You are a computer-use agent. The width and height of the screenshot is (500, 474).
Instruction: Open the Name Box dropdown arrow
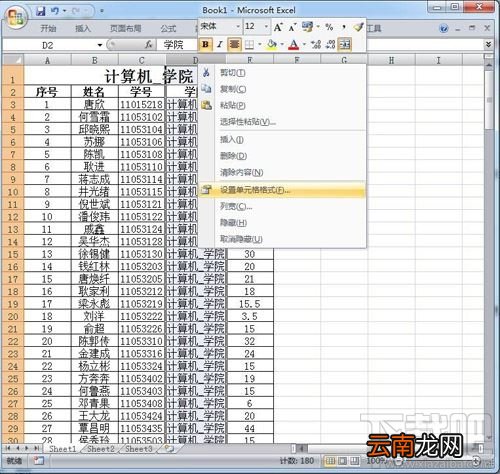100,45
